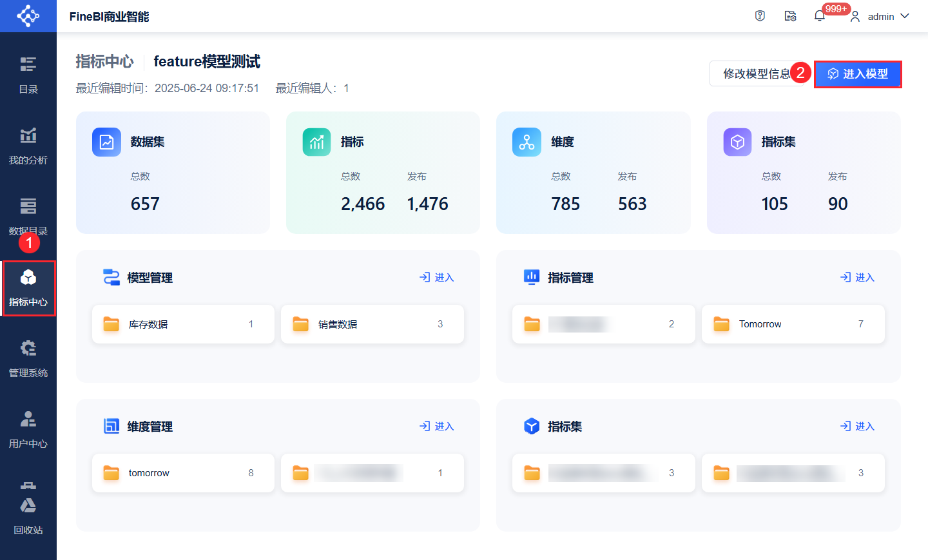Open the 库存数据 folder
This screenshot has width=928, height=560.
point(183,324)
